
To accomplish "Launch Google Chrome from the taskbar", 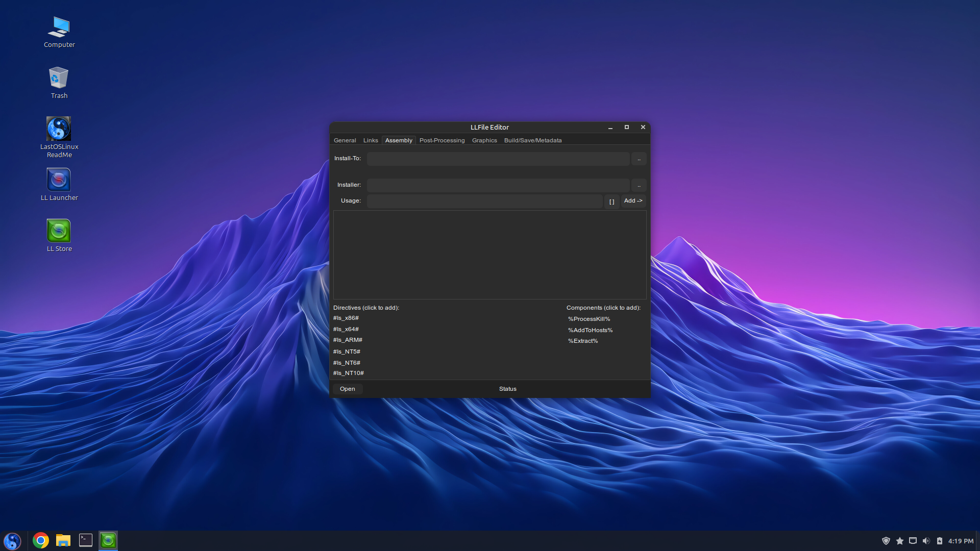I will pos(41,540).
